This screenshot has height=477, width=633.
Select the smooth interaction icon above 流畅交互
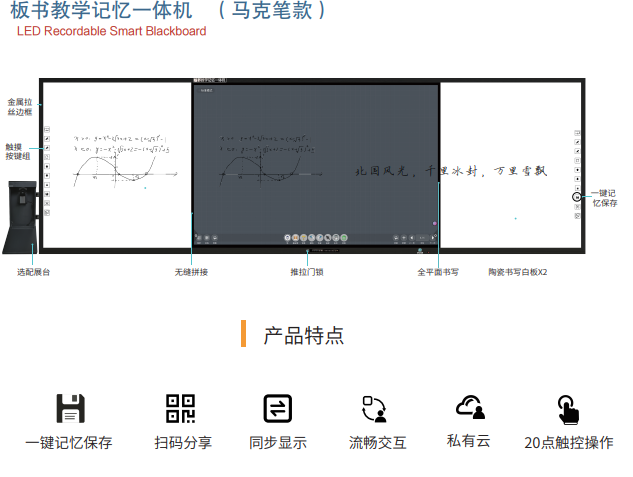375,408
